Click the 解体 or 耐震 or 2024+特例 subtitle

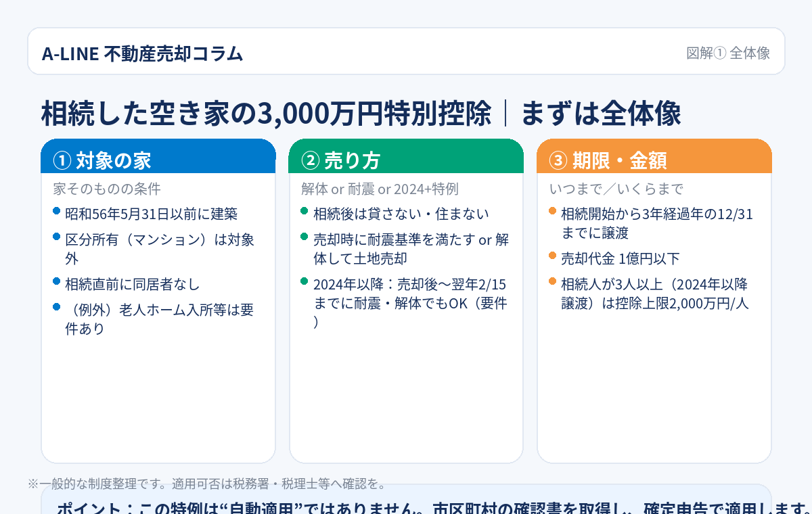tap(380, 189)
